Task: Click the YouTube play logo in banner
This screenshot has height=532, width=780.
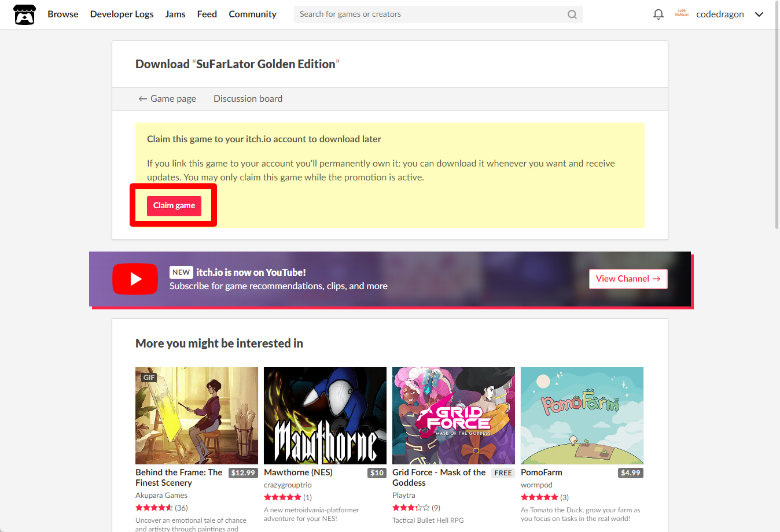Action: (135, 279)
